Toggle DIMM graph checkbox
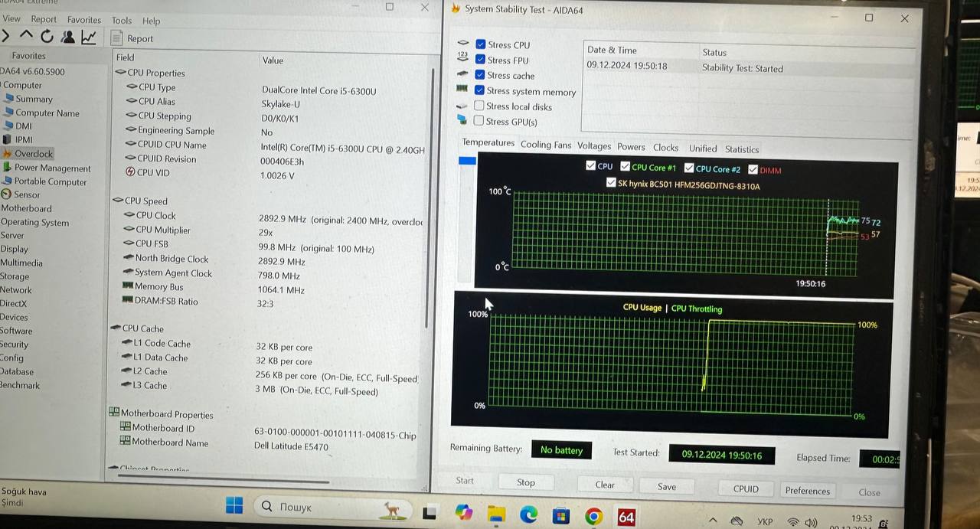980x529 pixels. pyautogui.click(x=753, y=170)
